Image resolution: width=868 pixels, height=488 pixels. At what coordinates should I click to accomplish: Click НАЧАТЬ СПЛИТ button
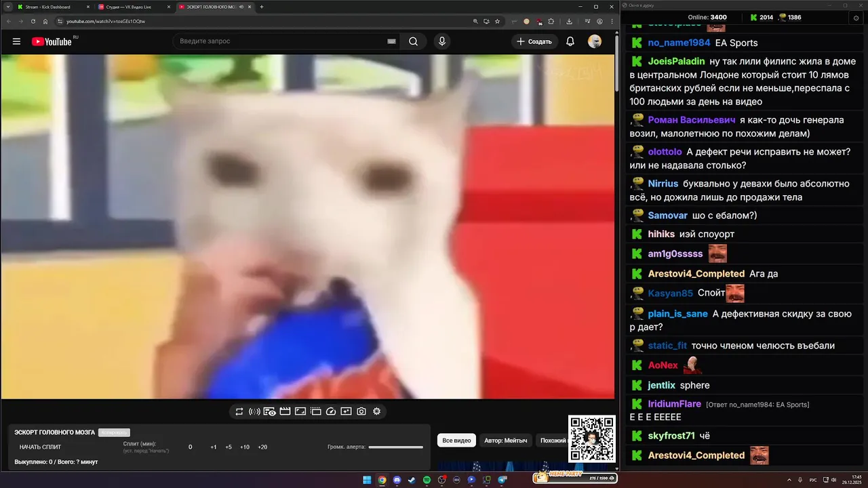coord(40,447)
